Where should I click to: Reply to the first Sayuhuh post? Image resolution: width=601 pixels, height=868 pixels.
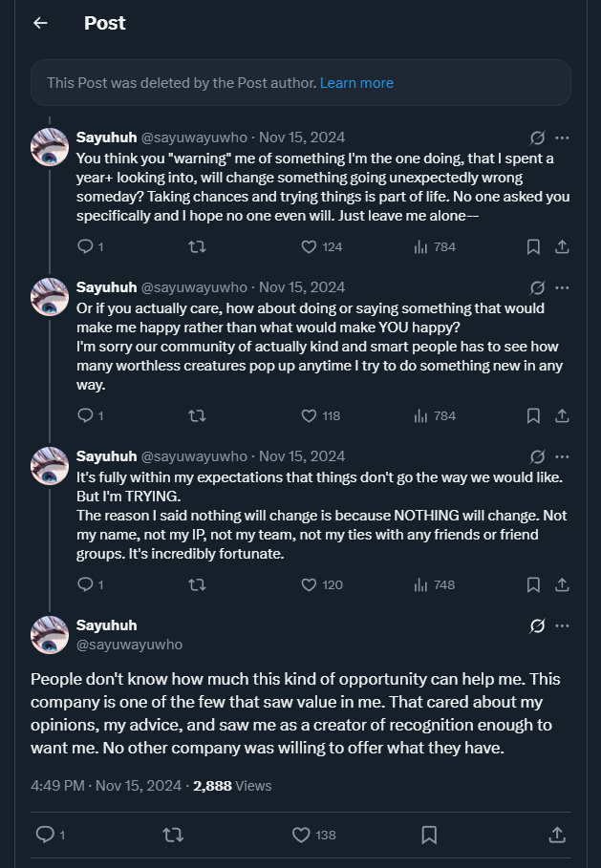(x=85, y=246)
